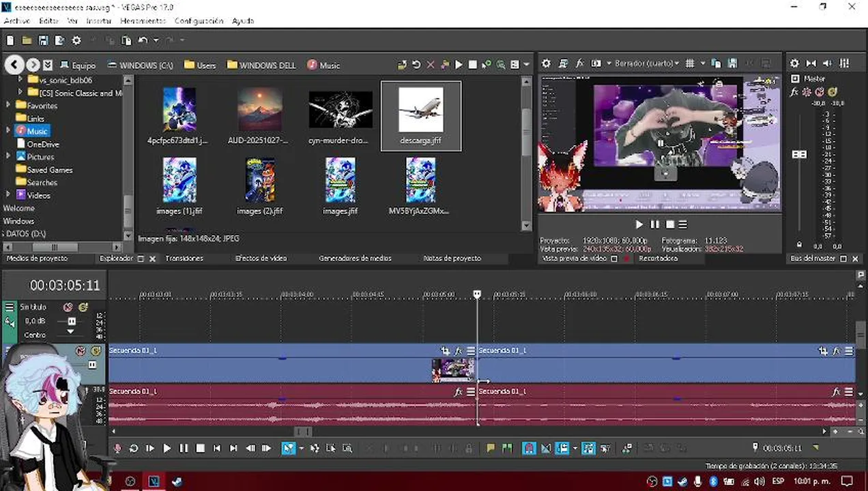Viewport: 868px width, 491px height.
Task: Arm audio recording microphone button
Action: coord(117,448)
